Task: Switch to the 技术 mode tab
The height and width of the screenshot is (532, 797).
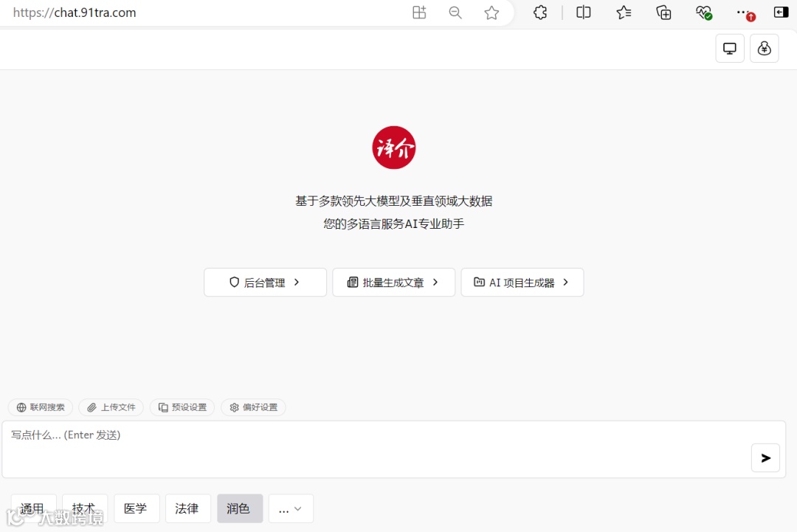Action: (84, 508)
